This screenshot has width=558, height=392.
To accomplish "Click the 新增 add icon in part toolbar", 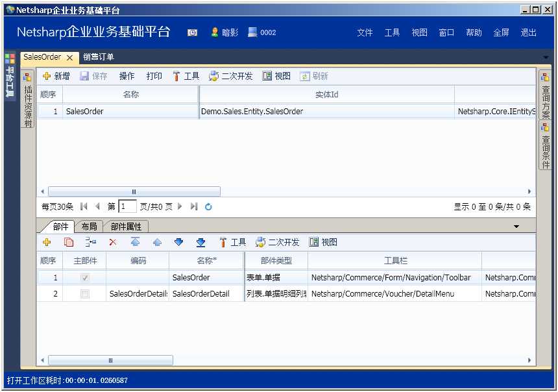I will [46, 242].
